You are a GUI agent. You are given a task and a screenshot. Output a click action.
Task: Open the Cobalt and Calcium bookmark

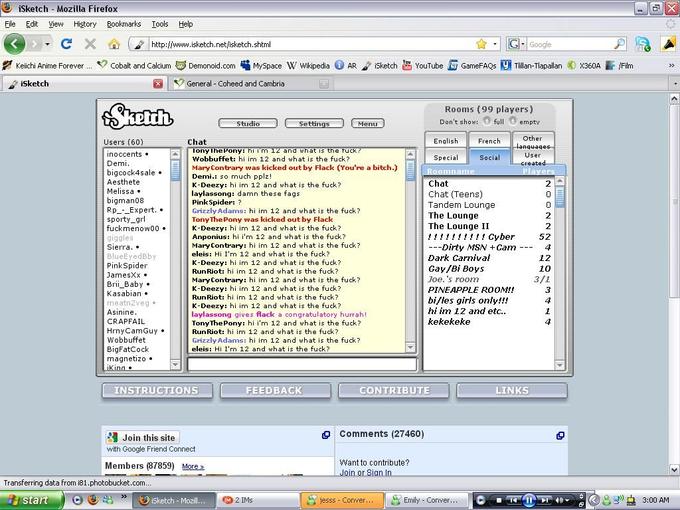pos(134,65)
